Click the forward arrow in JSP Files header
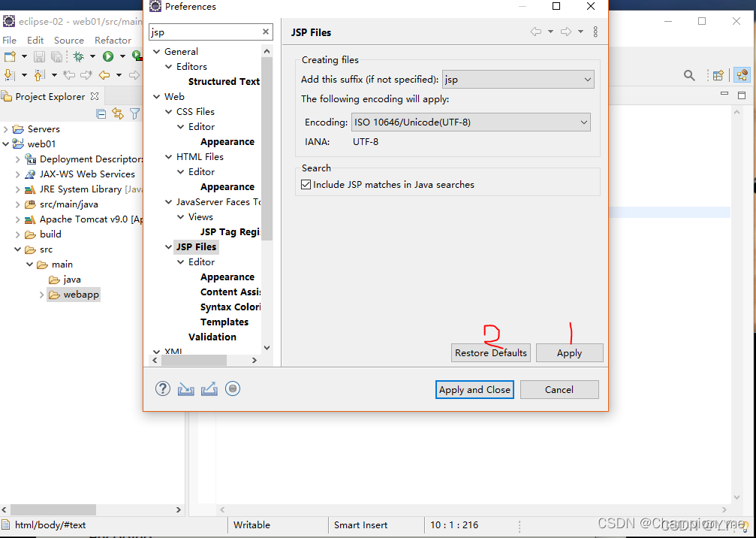756x538 pixels. pyautogui.click(x=566, y=32)
